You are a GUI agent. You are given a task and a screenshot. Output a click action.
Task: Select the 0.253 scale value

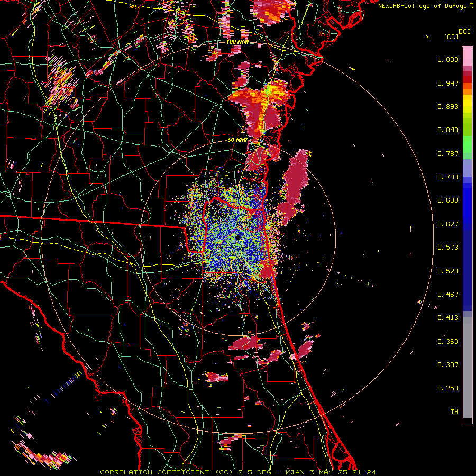(448, 388)
